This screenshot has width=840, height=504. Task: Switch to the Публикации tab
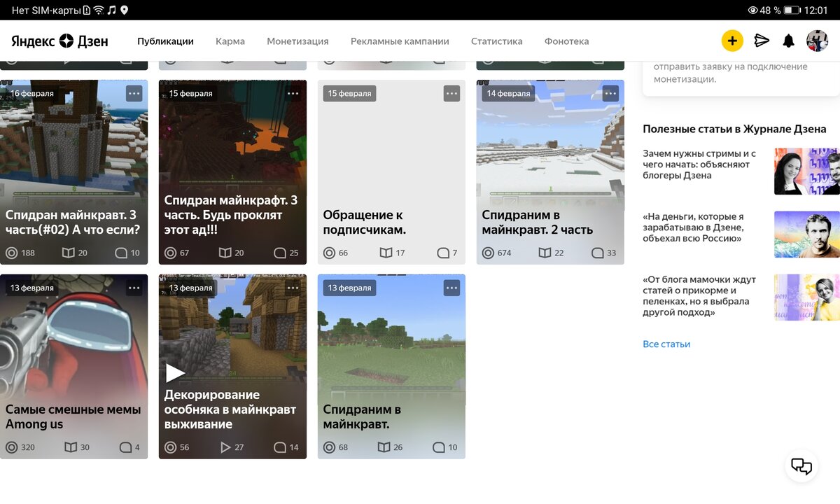[165, 41]
